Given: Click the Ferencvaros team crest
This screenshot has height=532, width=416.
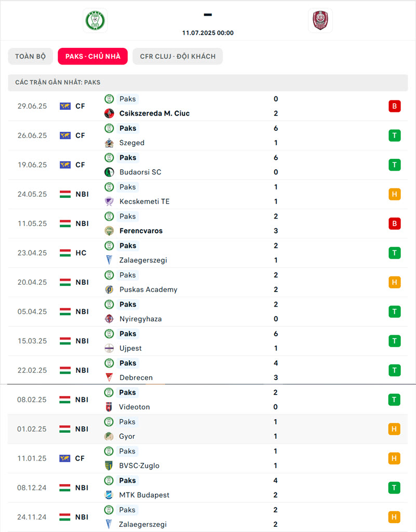Looking at the screenshot, I should click(109, 231).
